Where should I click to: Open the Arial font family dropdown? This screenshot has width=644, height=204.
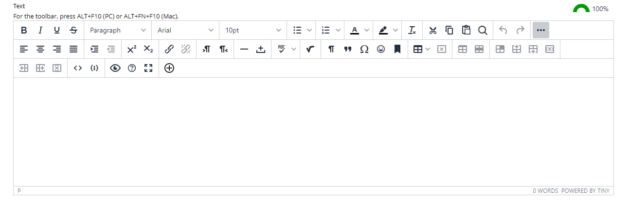pyautogui.click(x=185, y=30)
